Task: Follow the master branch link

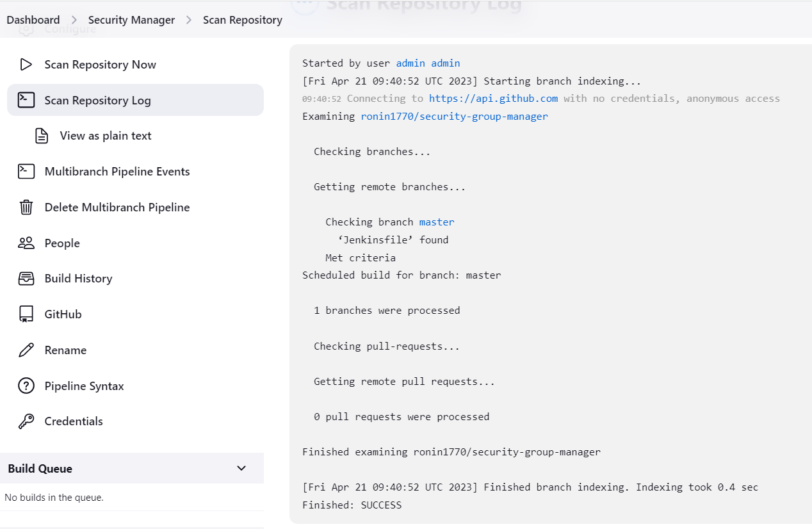Action: coord(437,222)
